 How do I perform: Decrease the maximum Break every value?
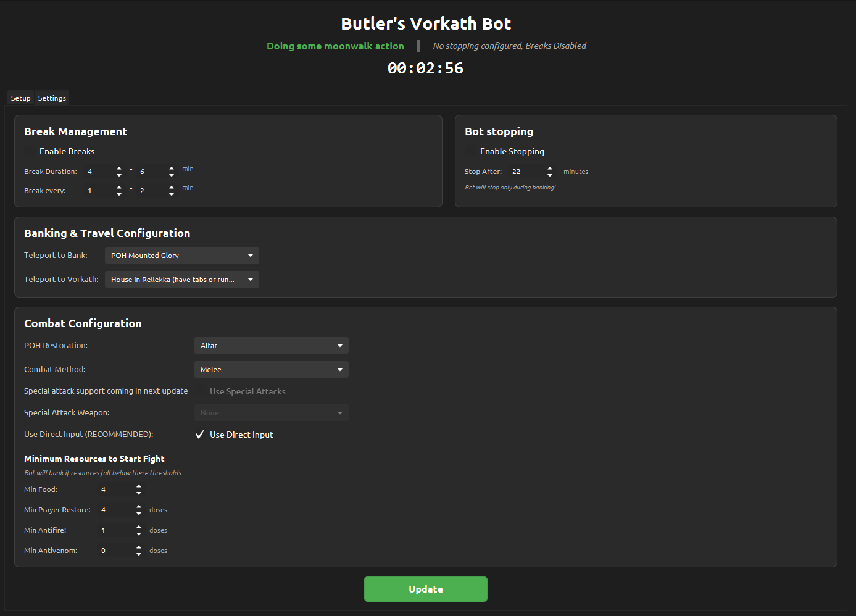tap(172, 194)
